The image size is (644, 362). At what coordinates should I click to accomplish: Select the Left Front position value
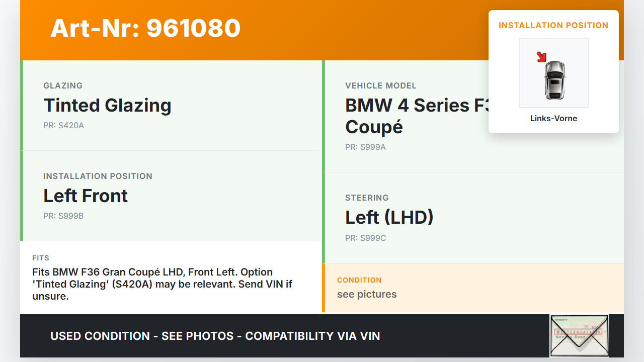click(86, 196)
